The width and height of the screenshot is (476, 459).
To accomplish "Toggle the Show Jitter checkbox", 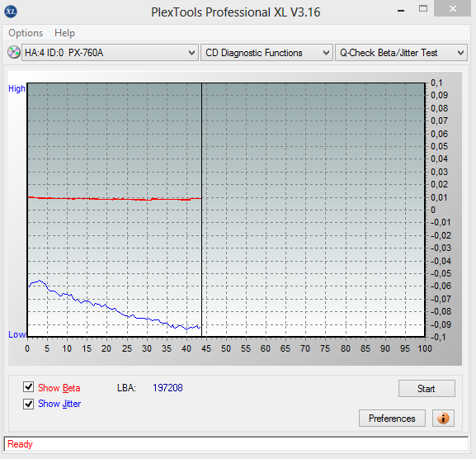I will click(29, 404).
